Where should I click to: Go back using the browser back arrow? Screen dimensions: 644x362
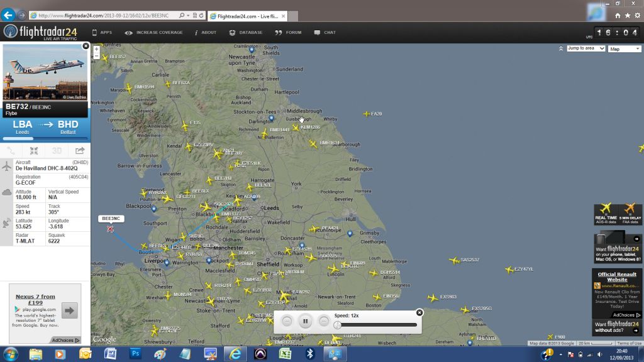8,15
